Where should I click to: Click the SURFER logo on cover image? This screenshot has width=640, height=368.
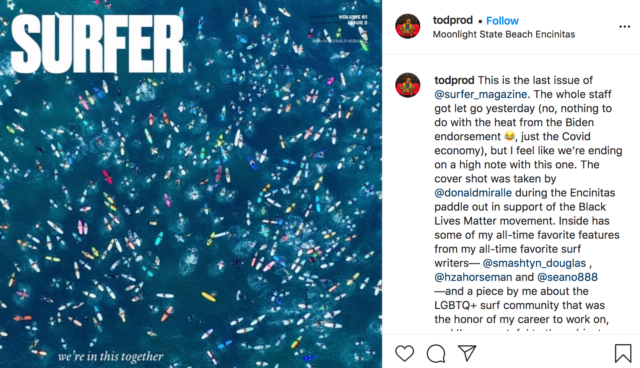(98, 44)
